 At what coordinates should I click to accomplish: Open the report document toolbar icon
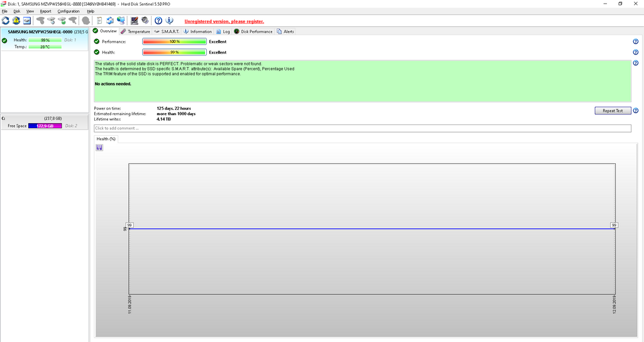(99, 21)
